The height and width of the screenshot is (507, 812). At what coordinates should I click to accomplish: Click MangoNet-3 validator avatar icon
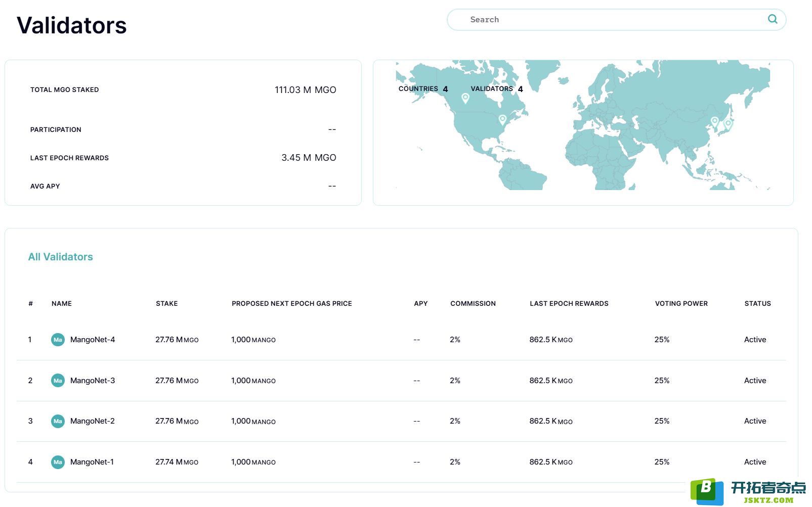coord(58,381)
